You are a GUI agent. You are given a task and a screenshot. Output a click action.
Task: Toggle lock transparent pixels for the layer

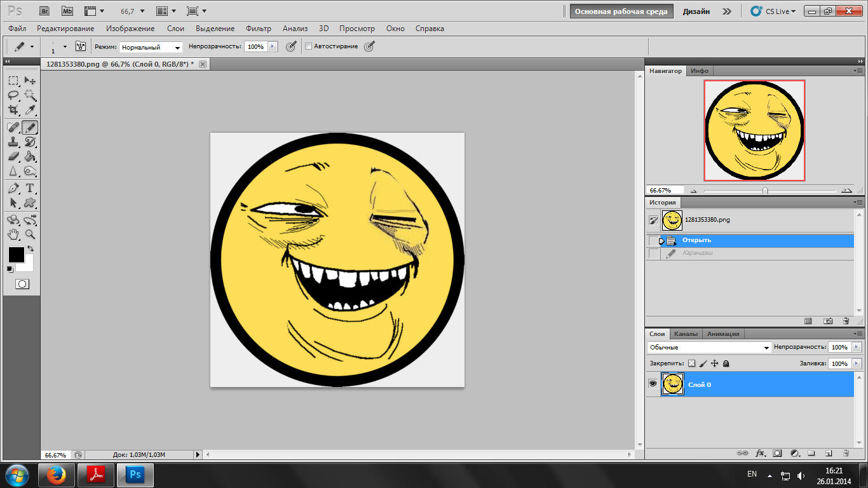(692, 363)
